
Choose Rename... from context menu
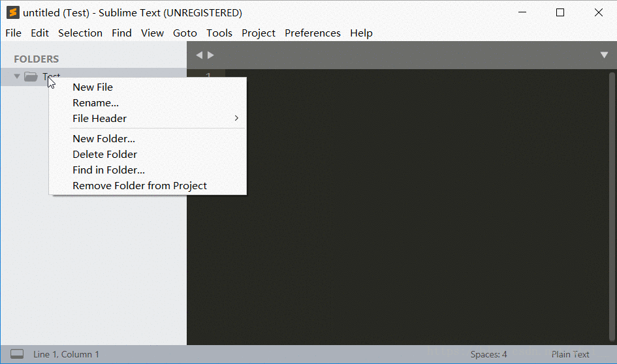(x=148, y=102)
